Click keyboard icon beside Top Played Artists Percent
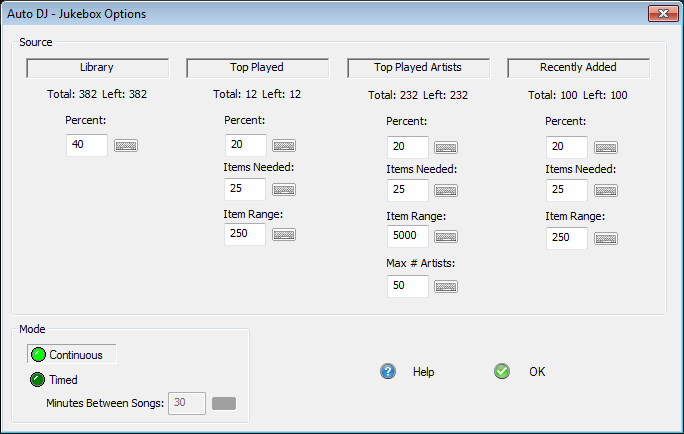684x434 pixels. coord(445,147)
